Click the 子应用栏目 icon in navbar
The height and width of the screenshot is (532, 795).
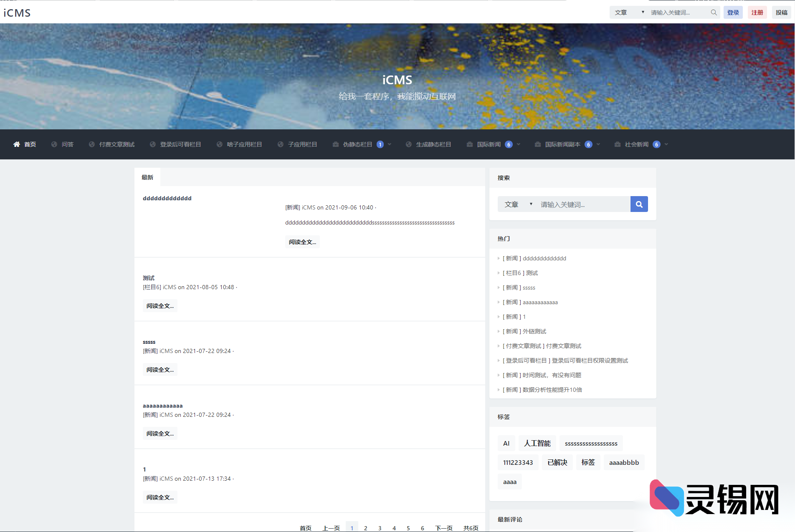(x=280, y=144)
